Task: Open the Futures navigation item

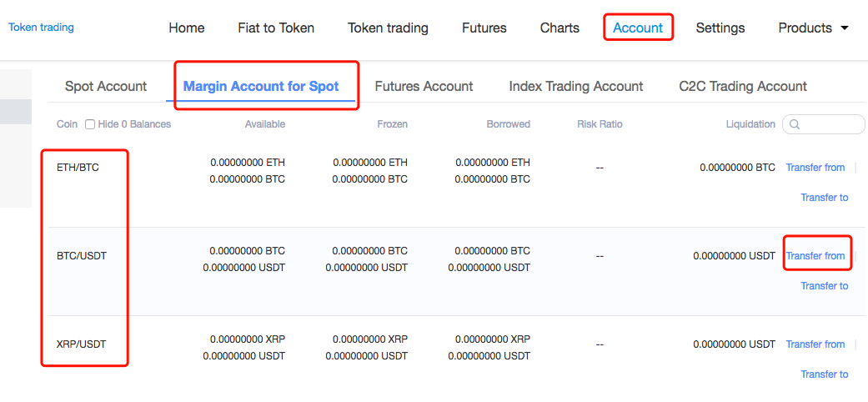Action: coord(484,28)
